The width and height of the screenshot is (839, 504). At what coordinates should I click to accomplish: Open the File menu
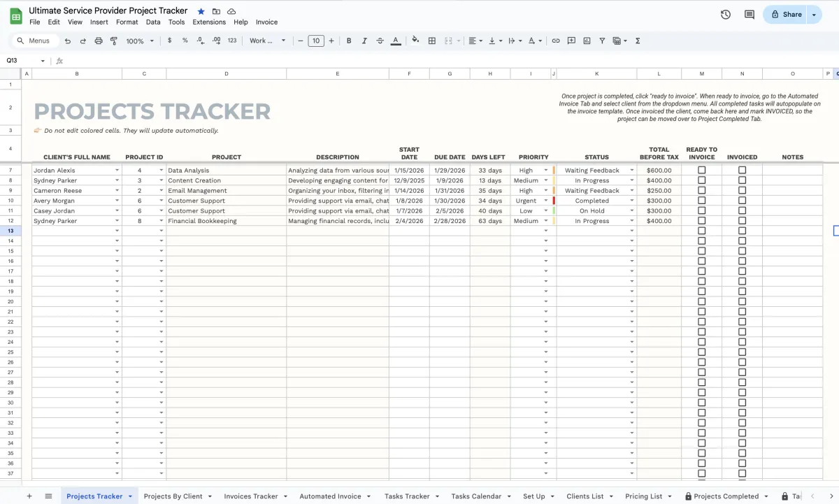point(34,22)
